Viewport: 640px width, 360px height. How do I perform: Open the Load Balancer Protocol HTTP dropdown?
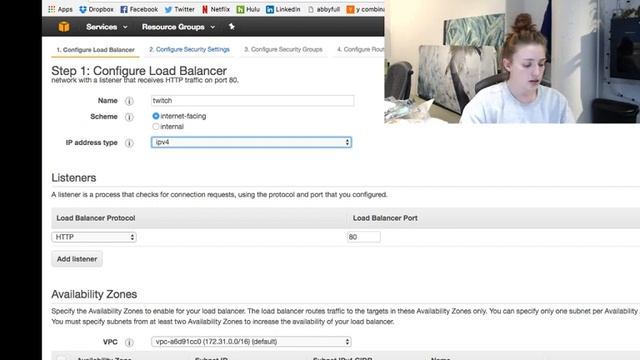(x=94, y=237)
